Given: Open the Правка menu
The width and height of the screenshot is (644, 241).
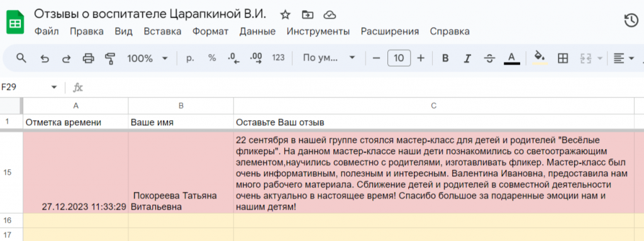Looking at the screenshot, I should pos(87,31).
